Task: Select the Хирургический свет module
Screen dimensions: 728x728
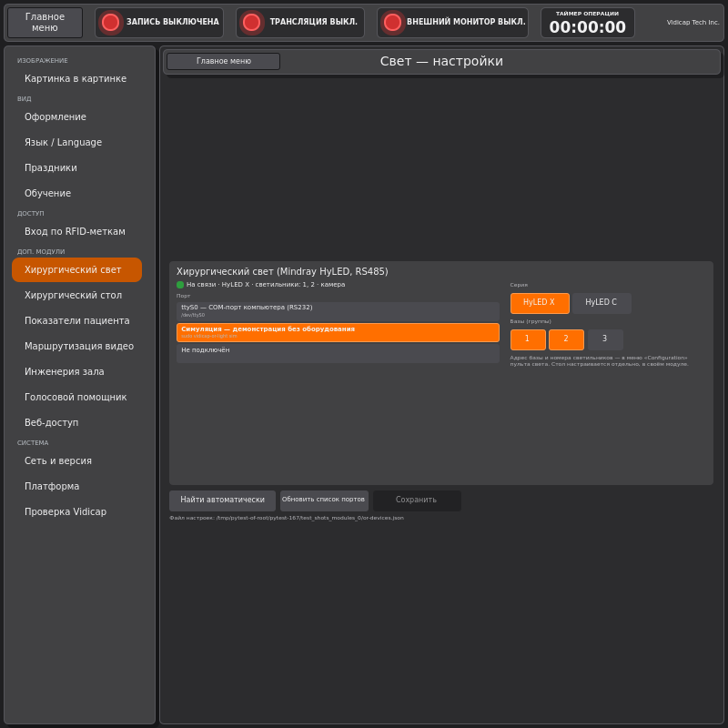Action: (76, 269)
